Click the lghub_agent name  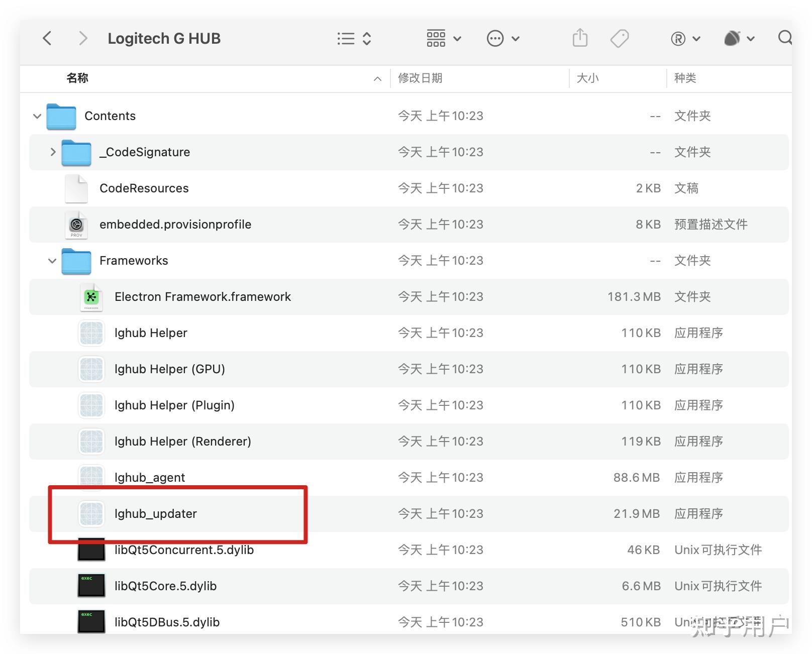tap(150, 478)
